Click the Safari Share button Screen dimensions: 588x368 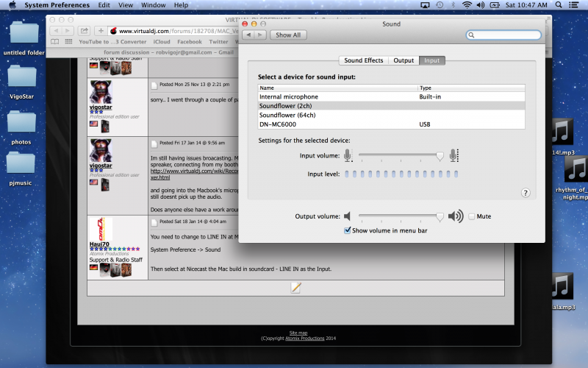pyautogui.click(x=85, y=31)
